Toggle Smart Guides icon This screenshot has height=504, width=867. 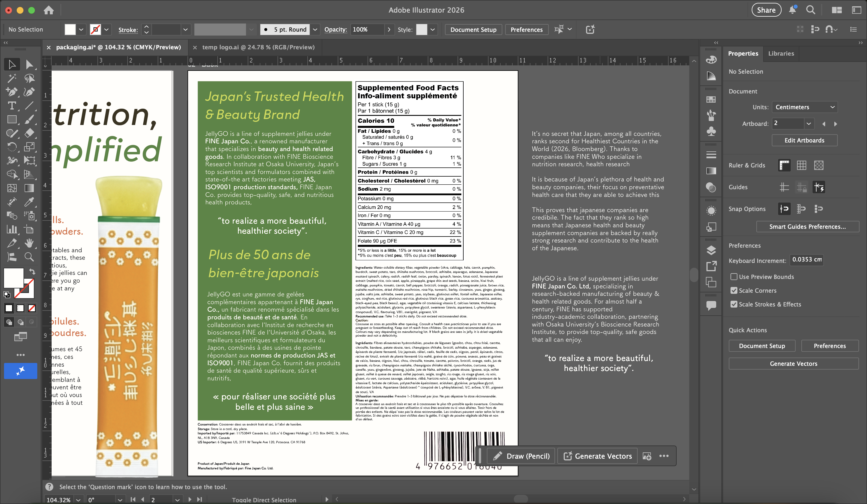point(819,187)
